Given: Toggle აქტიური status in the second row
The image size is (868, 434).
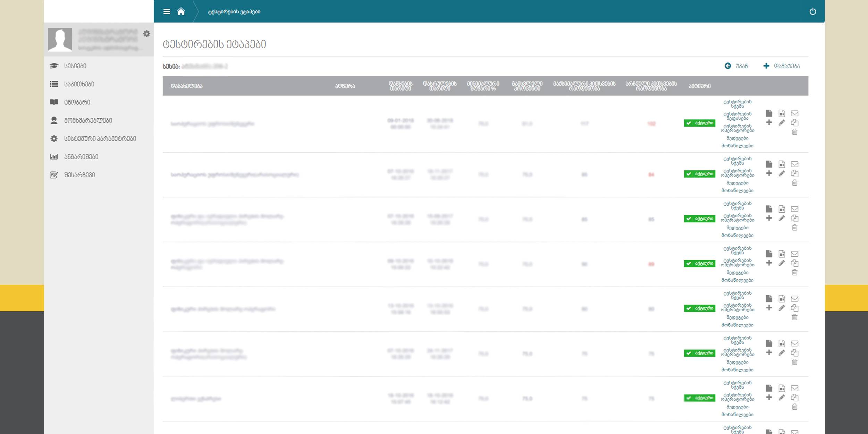Looking at the screenshot, I should (699, 174).
